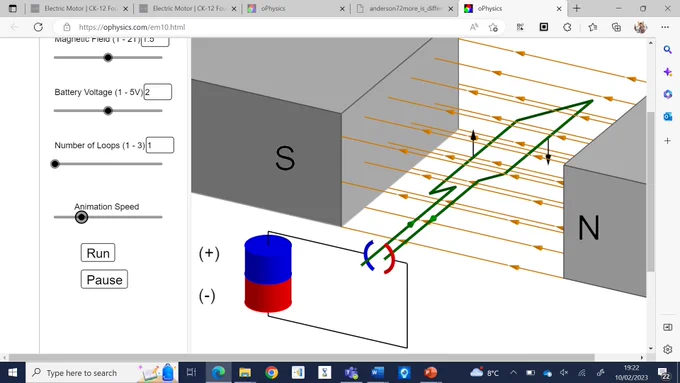The height and width of the screenshot is (383, 680).
Task: Click the address bar URL
Action: click(132, 27)
